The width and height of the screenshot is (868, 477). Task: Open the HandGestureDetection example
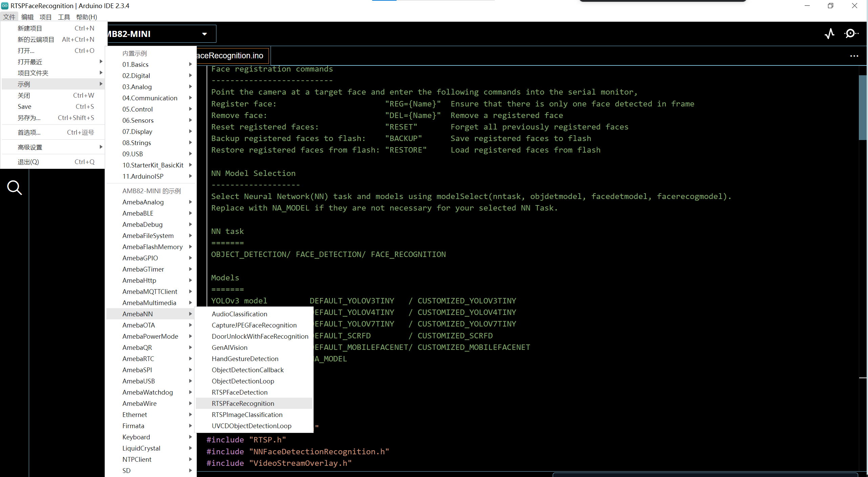click(254, 359)
